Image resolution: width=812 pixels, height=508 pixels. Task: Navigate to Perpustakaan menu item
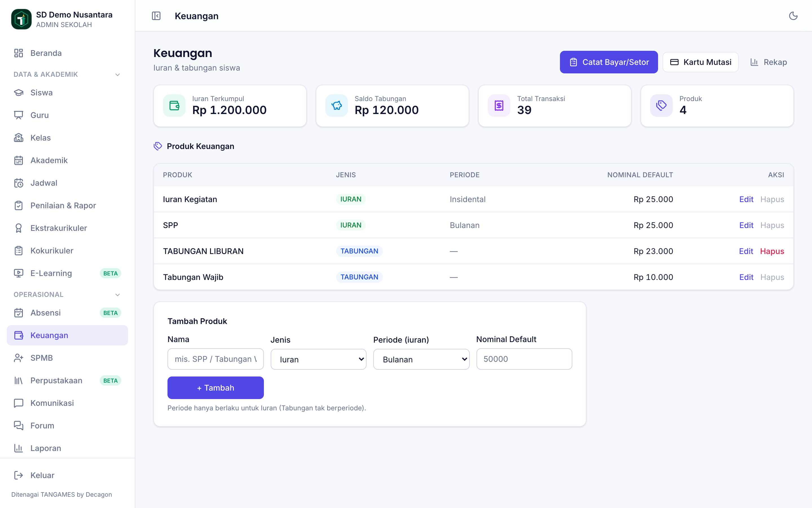point(67,380)
